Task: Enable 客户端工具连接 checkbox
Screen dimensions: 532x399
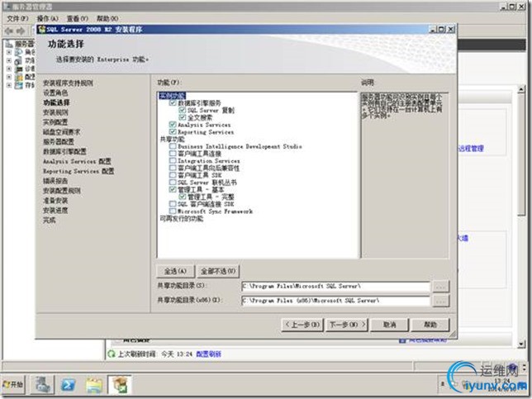Action: coord(173,154)
